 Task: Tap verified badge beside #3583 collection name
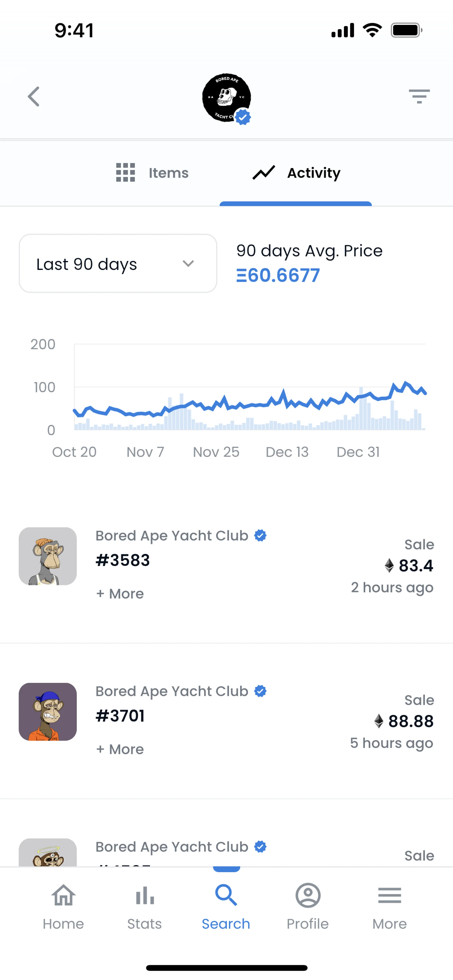point(260,536)
